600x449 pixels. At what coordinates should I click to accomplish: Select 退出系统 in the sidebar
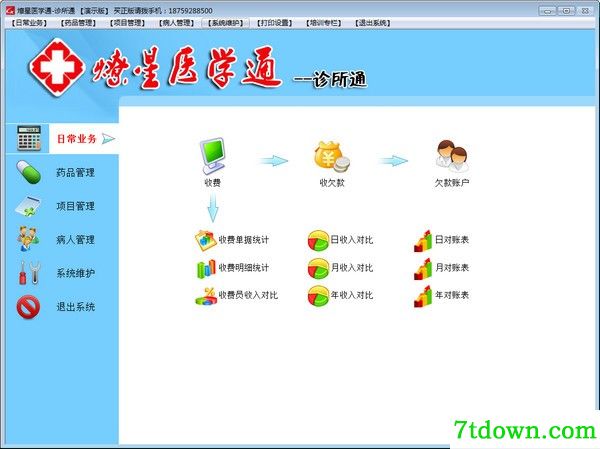pos(75,307)
